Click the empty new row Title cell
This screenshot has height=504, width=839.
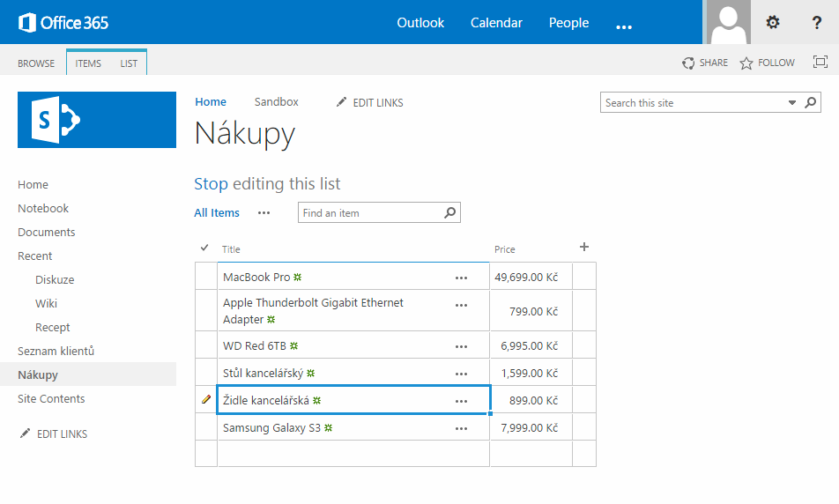click(353, 454)
